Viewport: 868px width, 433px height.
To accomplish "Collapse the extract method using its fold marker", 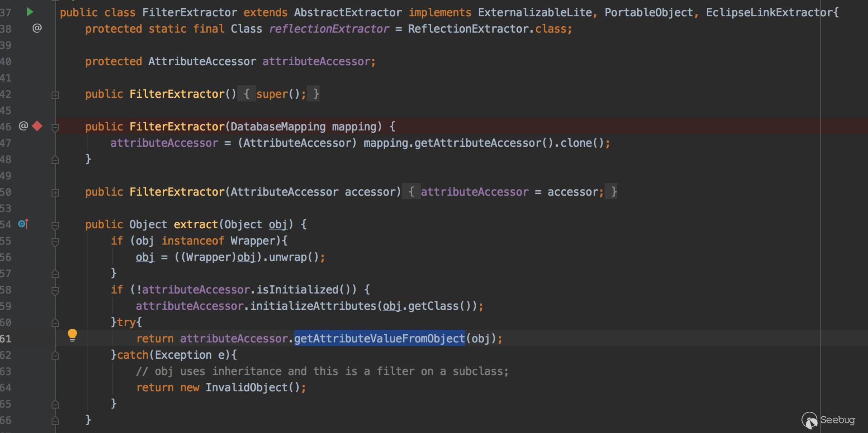I will pyautogui.click(x=55, y=225).
